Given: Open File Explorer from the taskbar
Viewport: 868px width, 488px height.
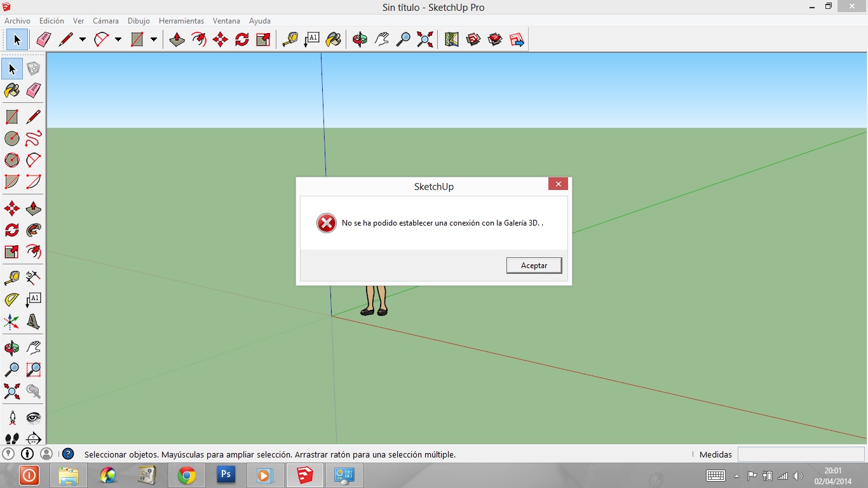Looking at the screenshot, I should pyautogui.click(x=69, y=475).
